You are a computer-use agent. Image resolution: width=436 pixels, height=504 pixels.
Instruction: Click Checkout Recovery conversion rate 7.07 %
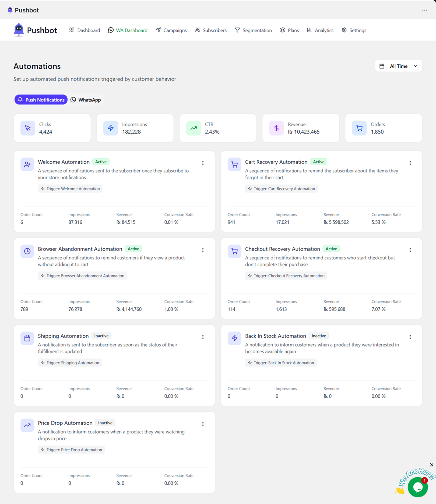pos(379,309)
